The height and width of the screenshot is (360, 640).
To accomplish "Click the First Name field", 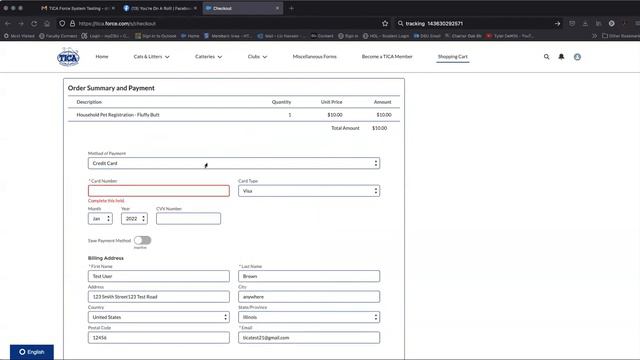I will [x=159, y=276].
